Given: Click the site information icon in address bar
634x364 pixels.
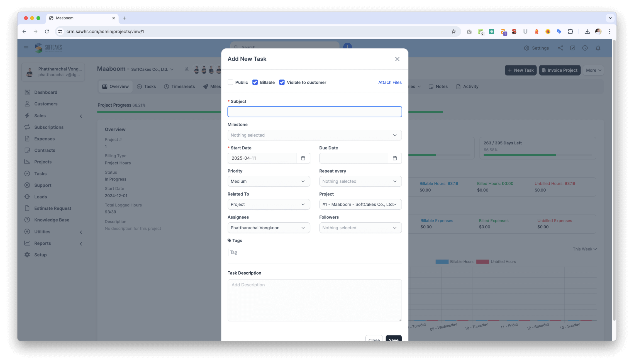Looking at the screenshot, I should tap(60, 32).
